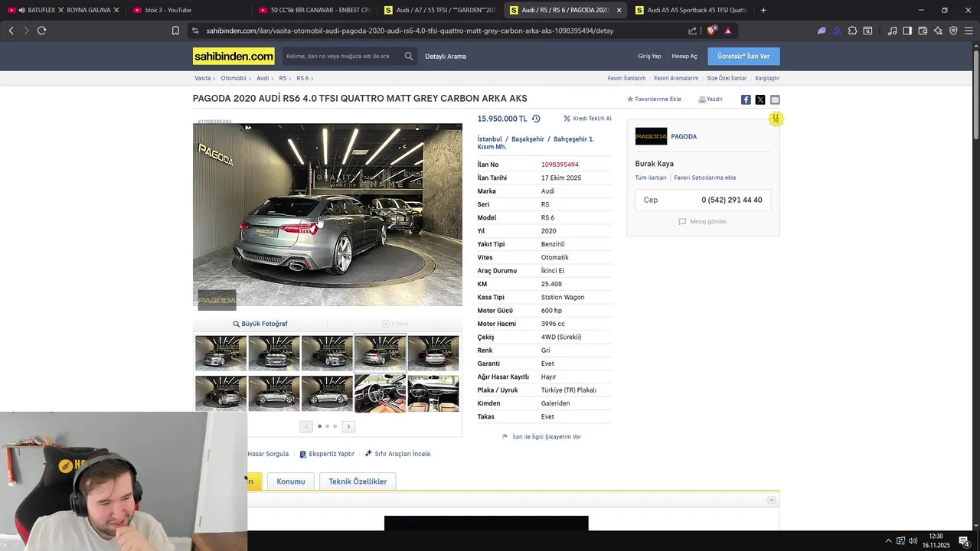Open Büyük Fotoğraf view
This screenshot has height=551, width=980.
click(x=260, y=324)
